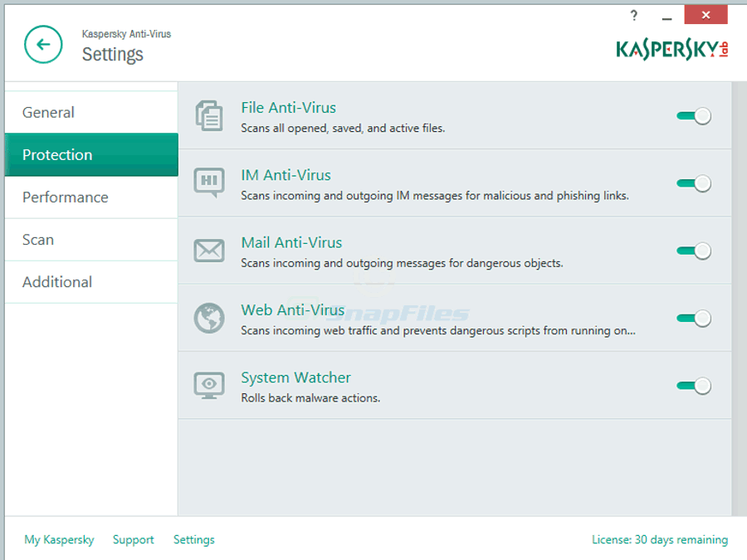
Task: Open IM Anti-Virus settings link
Action: 286,175
